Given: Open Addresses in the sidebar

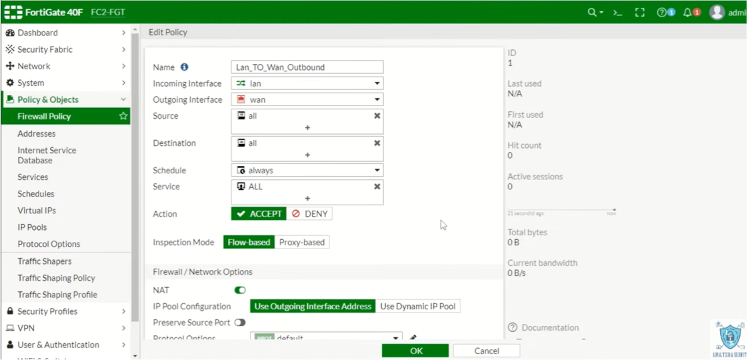Looking at the screenshot, I should click(x=37, y=134).
